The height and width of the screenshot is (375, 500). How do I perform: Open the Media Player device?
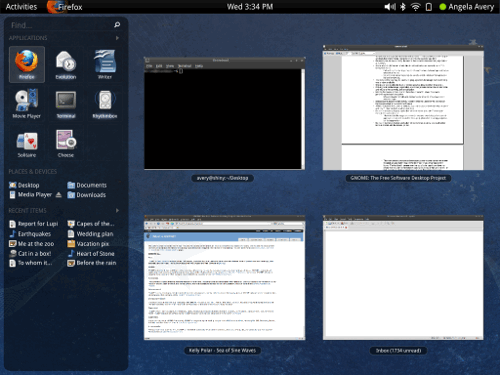(31, 195)
